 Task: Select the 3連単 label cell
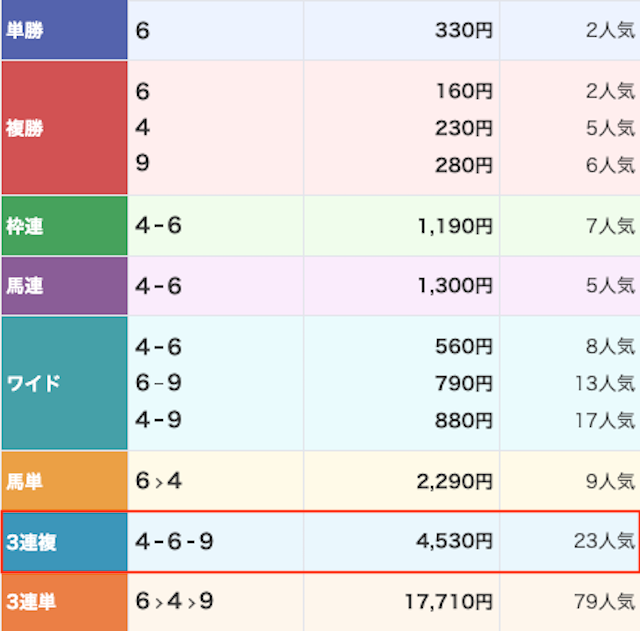click(64, 602)
